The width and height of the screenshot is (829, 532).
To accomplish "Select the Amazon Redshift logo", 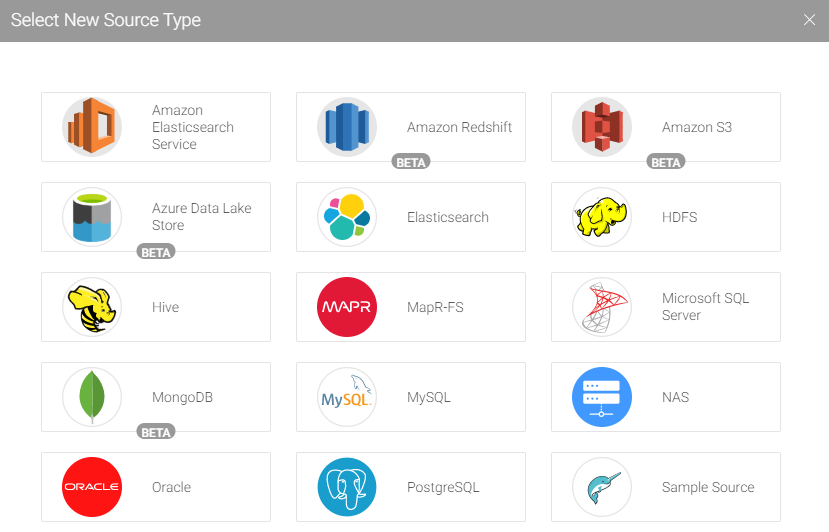I will (x=347, y=127).
